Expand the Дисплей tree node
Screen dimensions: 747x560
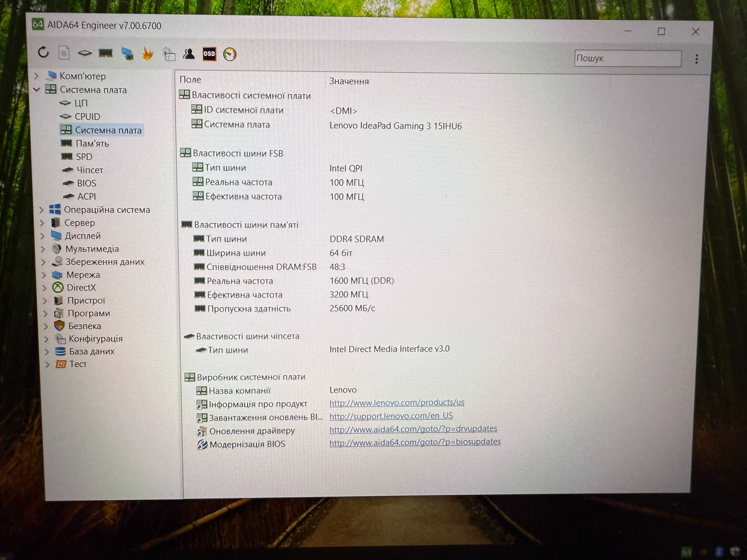[42, 236]
